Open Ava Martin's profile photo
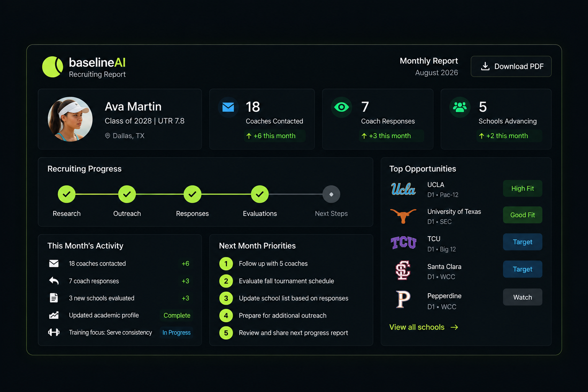 click(70, 119)
